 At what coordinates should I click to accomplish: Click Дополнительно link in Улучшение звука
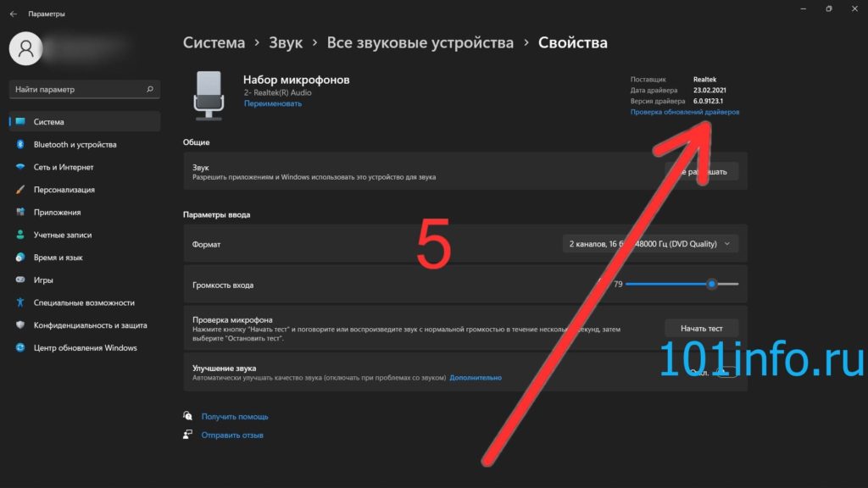pyautogui.click(x=476, y=378)
